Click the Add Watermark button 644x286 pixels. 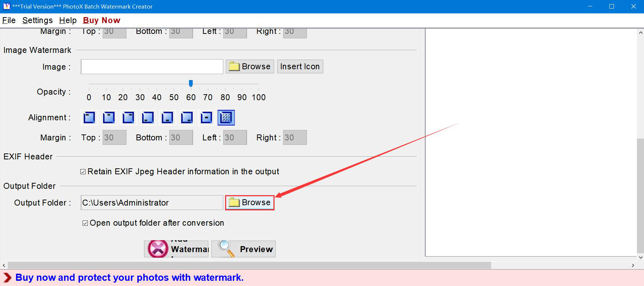176,249
